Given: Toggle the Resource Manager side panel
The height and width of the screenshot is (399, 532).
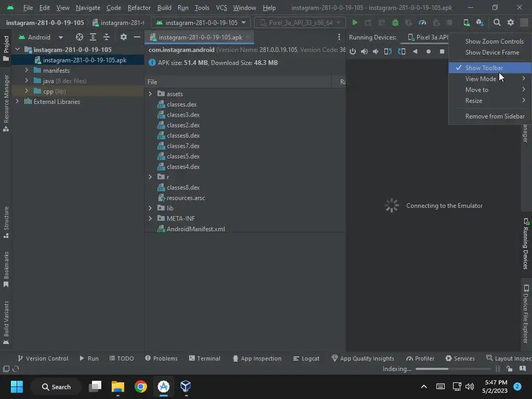Looking at the screenshot, I should 6,103.
